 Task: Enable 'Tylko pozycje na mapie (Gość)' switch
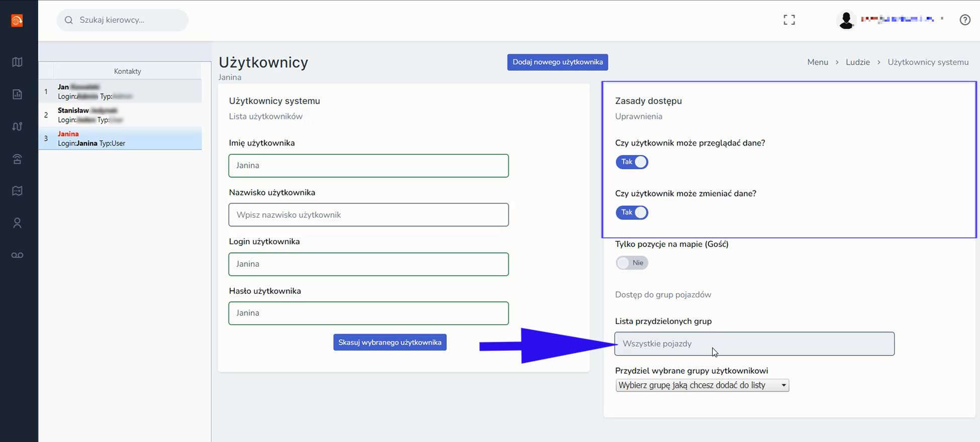[x=632, y=263]
